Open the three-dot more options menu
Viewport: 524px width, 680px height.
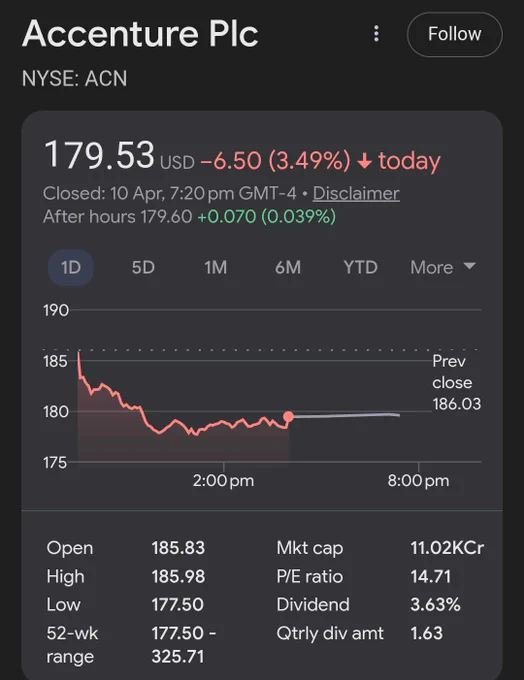click(376, 34)
